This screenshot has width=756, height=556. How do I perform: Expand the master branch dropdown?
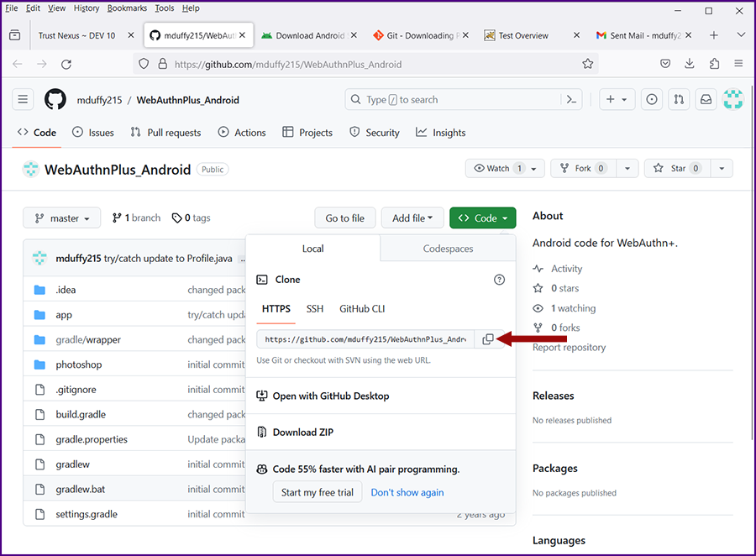click(62, 218)
